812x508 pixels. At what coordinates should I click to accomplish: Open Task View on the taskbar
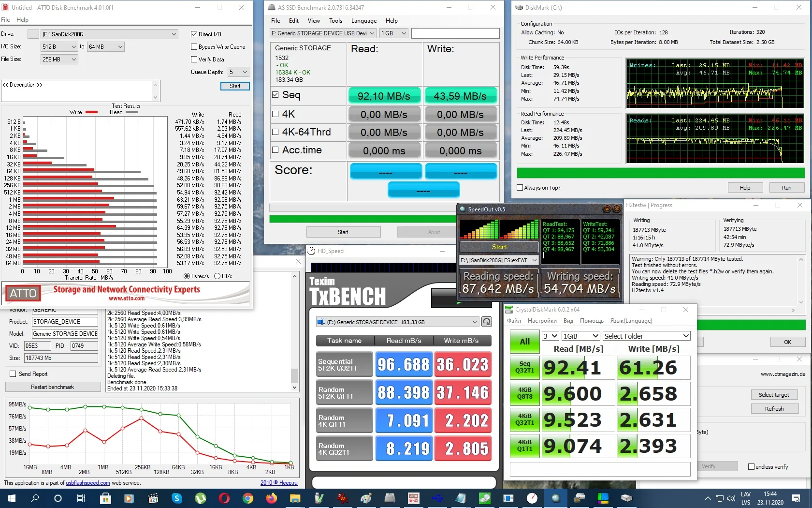[81, 498]
